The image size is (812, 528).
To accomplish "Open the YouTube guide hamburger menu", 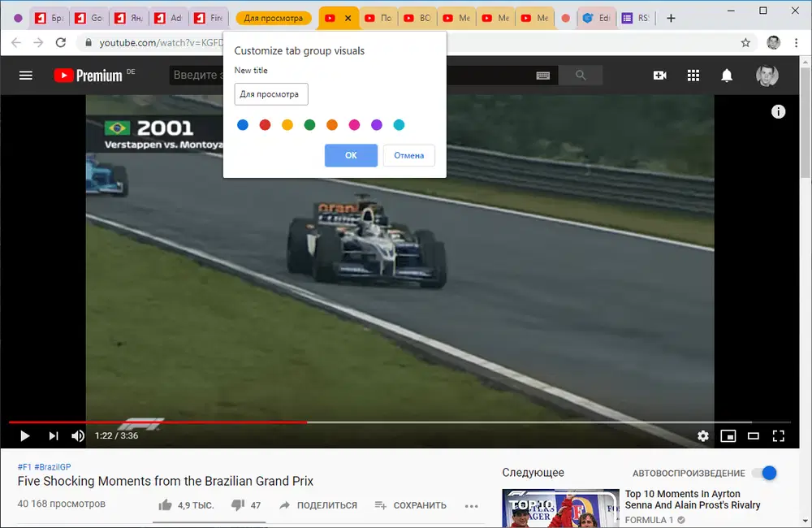I will (x=26, y=76).
